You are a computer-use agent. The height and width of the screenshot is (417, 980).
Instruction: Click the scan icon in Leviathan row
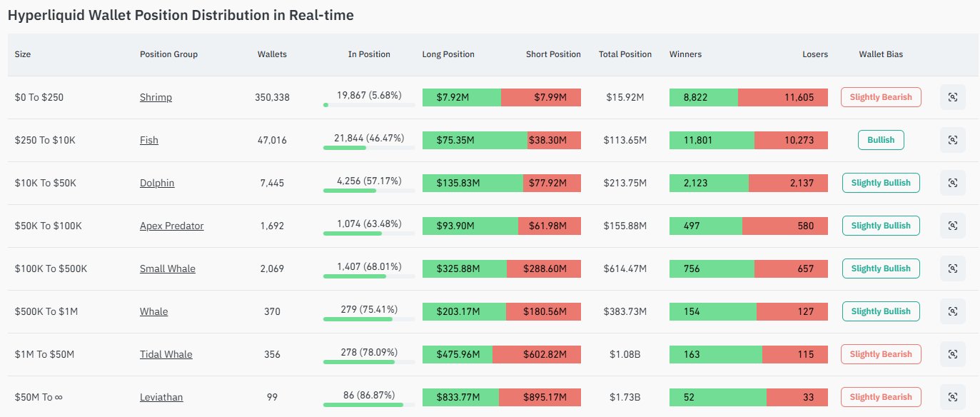(x=952, y=397)
